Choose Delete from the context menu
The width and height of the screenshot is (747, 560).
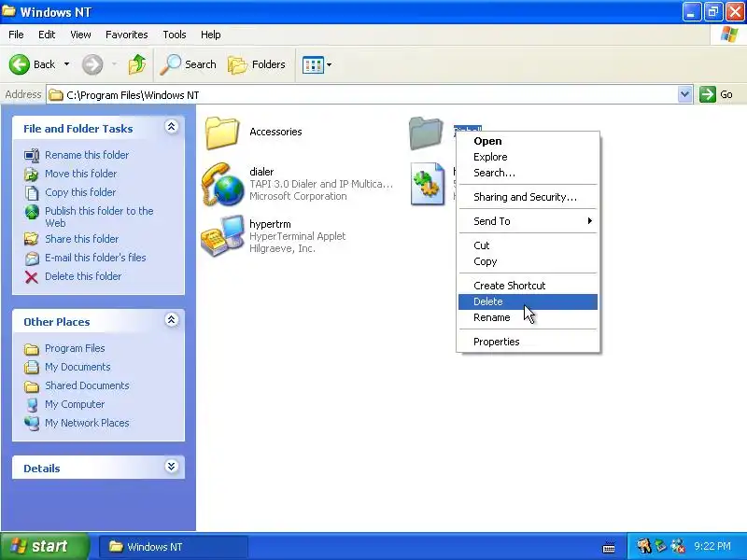[528, 301]
